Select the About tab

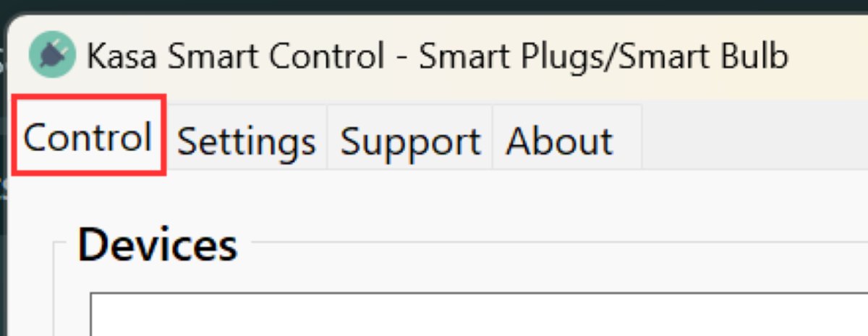pyautogui.click(x=559, y=140)
